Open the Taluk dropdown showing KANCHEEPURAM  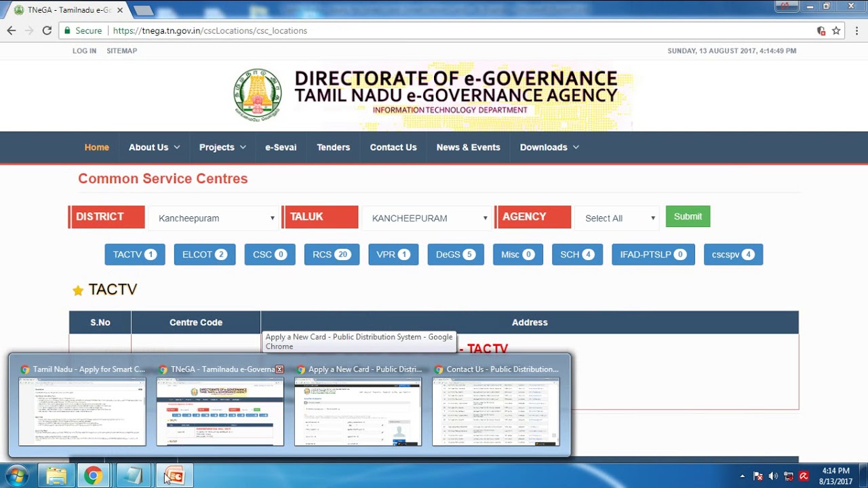pyautogui.click(x=427, y=218)
